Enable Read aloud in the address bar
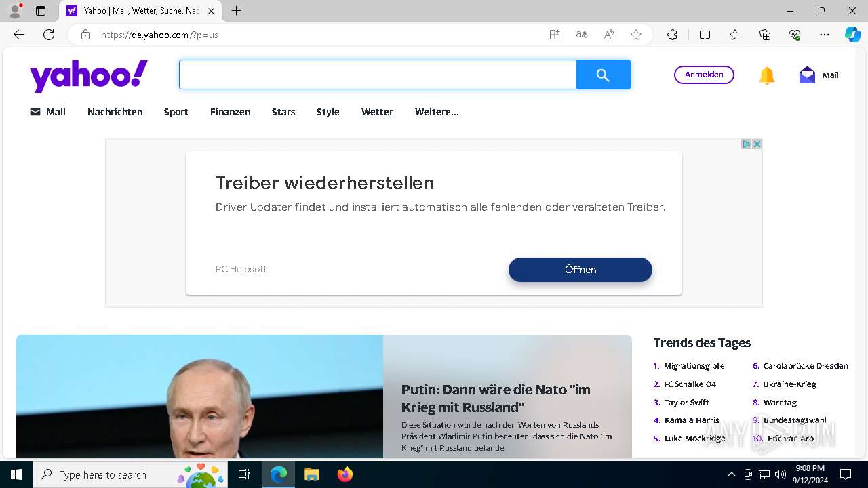Screen dimensions: 868x488 pyautogui.click(x=609, y=35)
